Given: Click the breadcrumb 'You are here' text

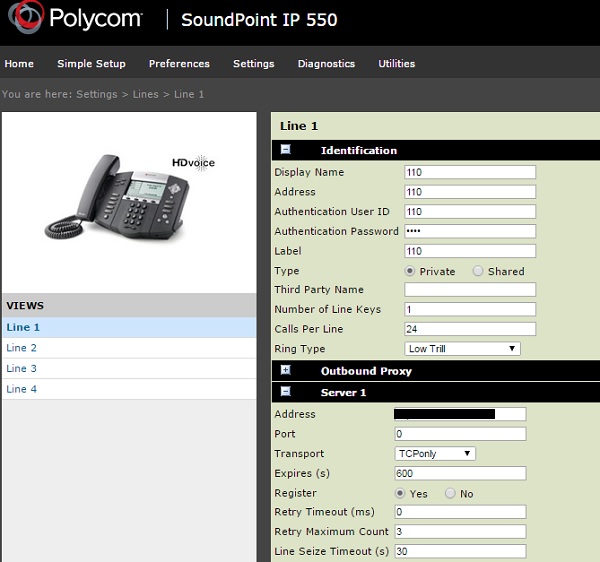Looking at the screenshot, I should [37, 94].
